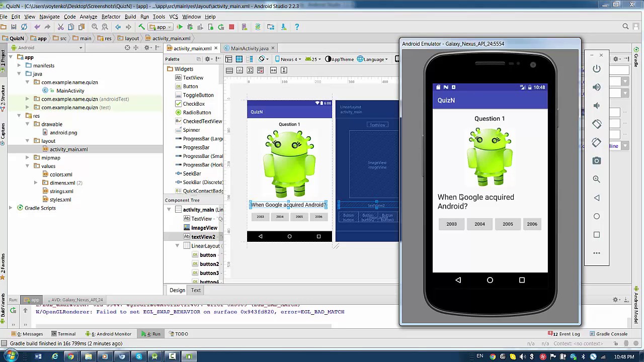Click the Windows Start button
Image resolution: width=644 pixels, height=362 pixels.
11,356
